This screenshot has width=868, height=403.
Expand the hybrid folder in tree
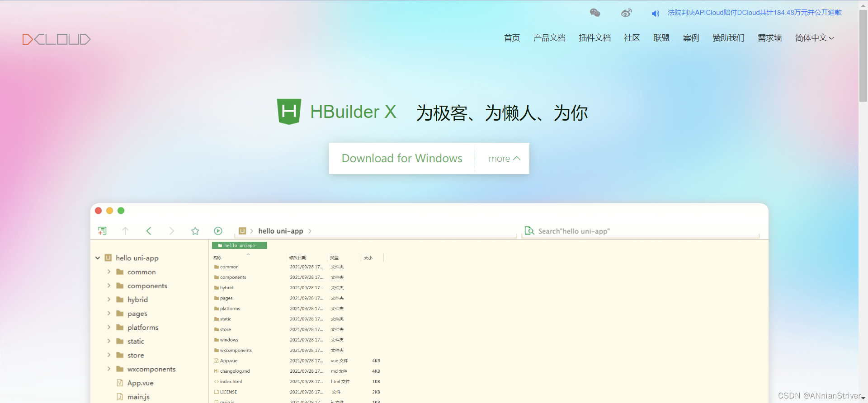tap(109, 299)
